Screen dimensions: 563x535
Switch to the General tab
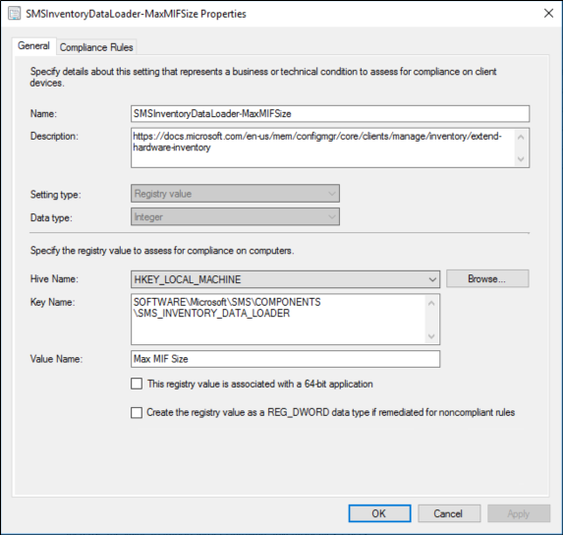[x=34, y=46]
